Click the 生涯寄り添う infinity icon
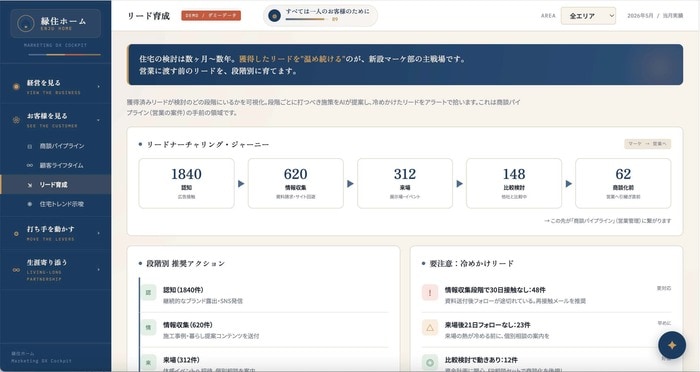Image resolution: width=700 pixels, height=372 pixels. click(x=16, y=270)
